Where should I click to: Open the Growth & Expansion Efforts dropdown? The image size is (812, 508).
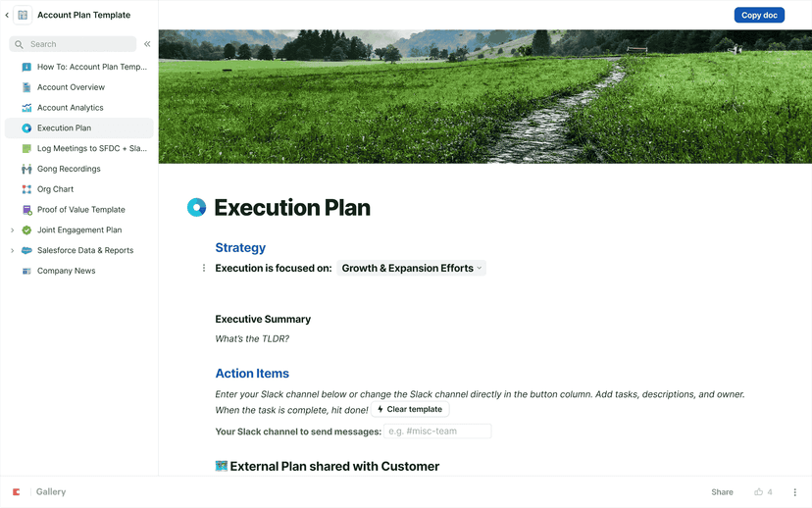412,268
